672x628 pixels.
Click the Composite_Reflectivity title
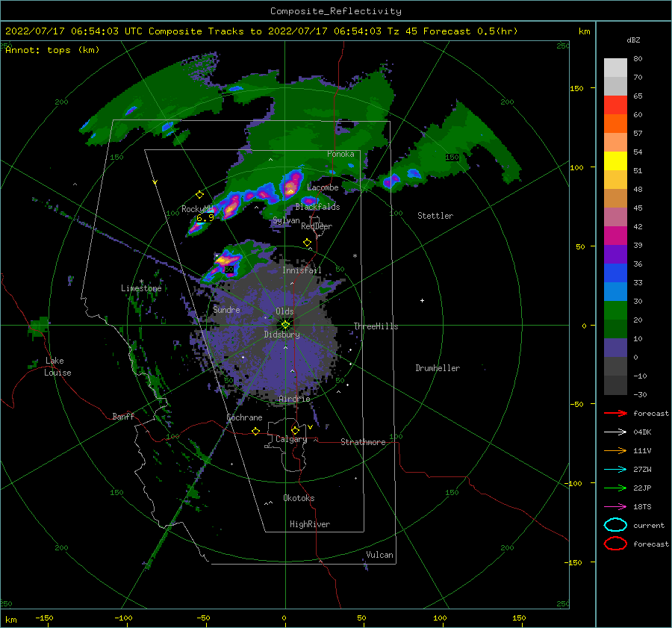coord(336,11)
